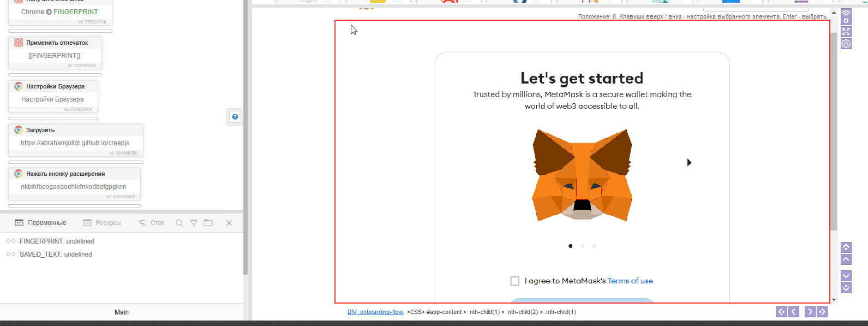Close the variables panel with X

[x=229, y=223]
